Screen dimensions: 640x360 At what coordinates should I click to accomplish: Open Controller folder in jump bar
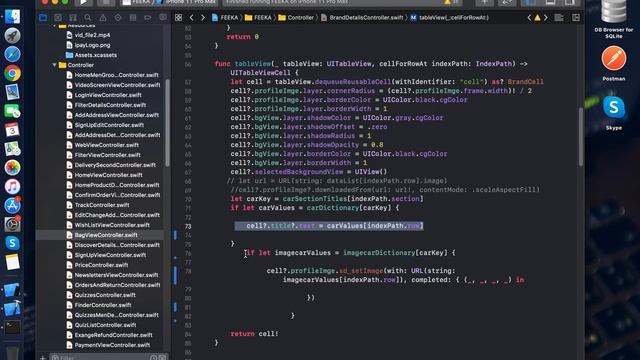click(296, 18)
